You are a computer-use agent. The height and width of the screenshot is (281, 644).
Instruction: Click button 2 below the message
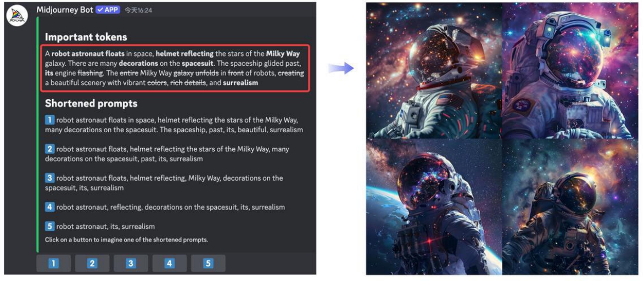(x=92, y=263)
